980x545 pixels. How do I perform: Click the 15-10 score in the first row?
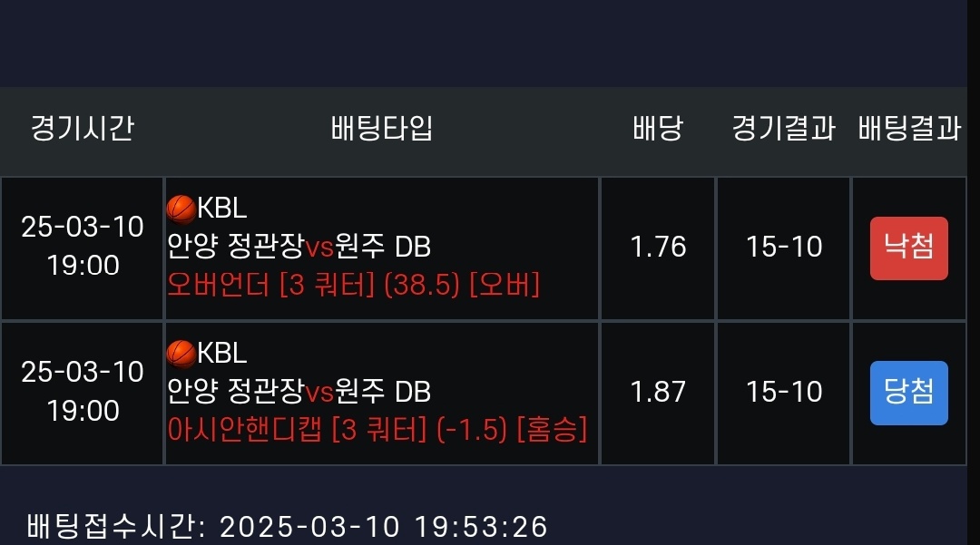point(784,248)
